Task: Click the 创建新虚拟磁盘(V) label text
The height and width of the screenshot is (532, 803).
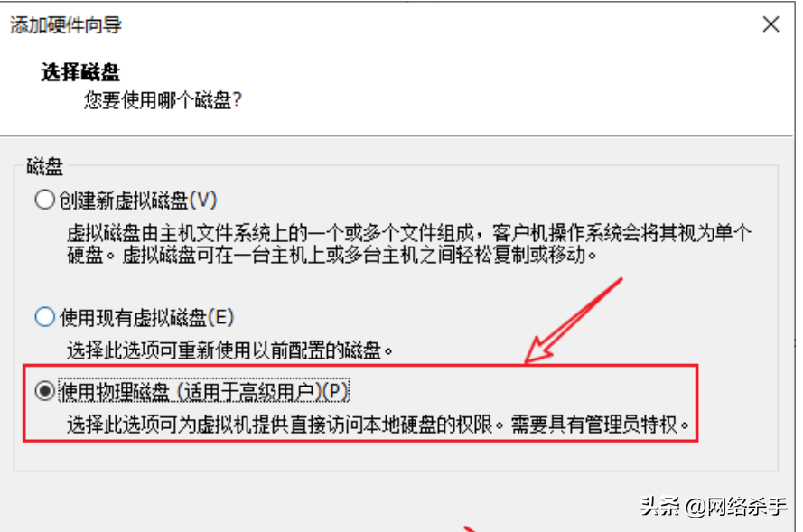Action: [138, 201]
